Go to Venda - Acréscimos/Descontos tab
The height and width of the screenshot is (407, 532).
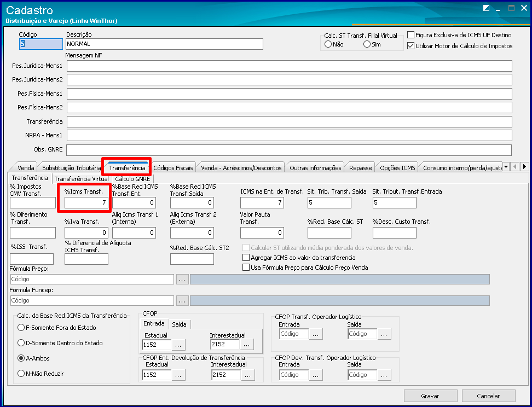pyautogui.click(x=241, y=168)
